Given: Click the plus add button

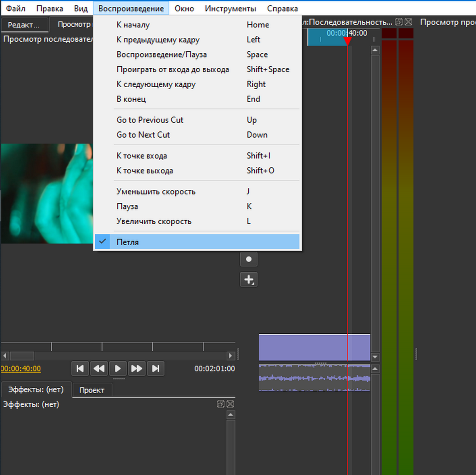Looking at the screenshot, I should pos(249,279).
